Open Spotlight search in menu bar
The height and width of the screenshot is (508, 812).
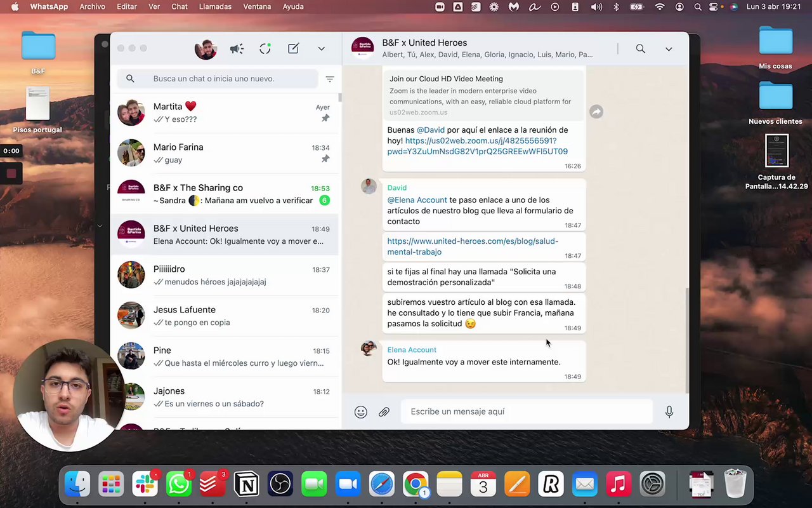[x=698, y=7]
